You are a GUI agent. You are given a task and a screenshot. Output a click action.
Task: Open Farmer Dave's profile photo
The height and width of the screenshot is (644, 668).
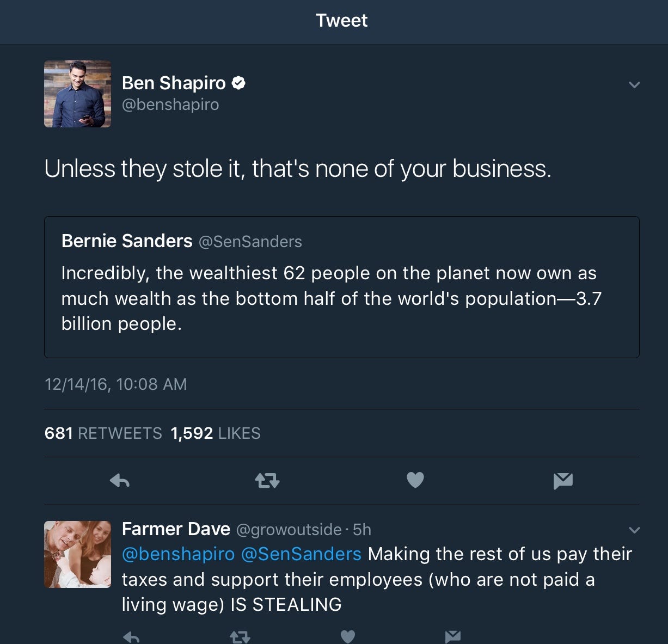[x=77, y=554]
